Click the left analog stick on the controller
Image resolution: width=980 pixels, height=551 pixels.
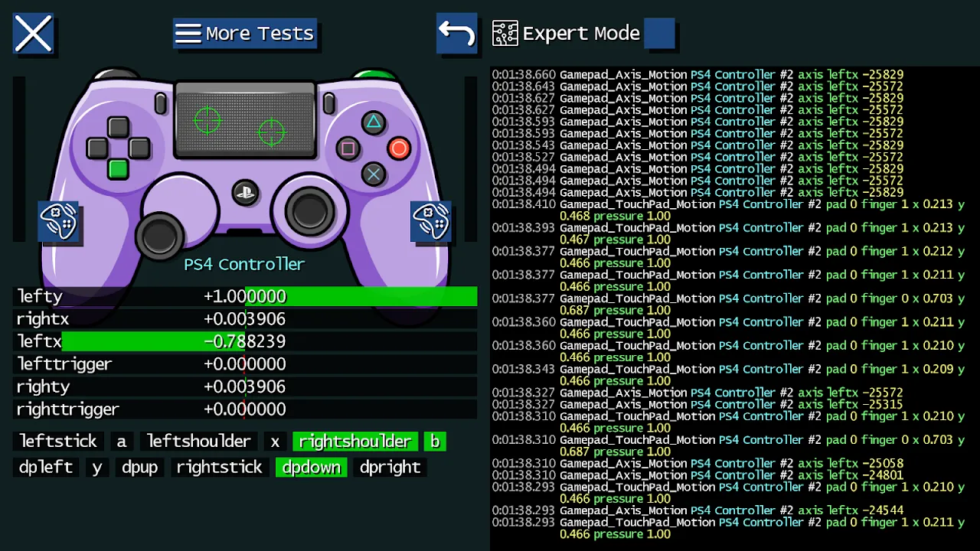pos(159,235)
